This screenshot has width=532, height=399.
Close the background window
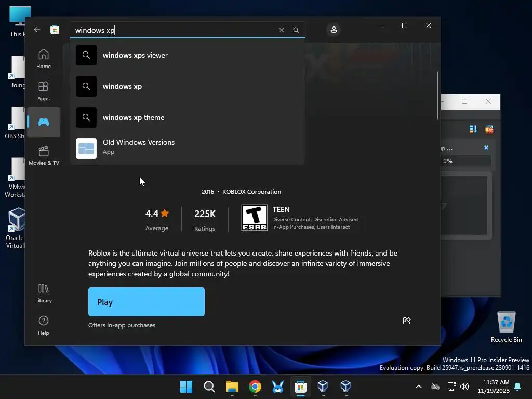488,101
